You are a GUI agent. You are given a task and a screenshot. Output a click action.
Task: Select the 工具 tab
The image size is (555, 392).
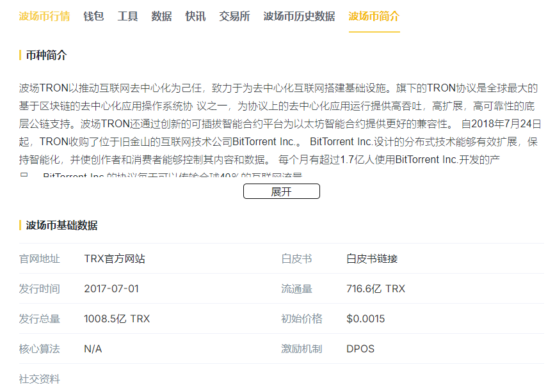tap(127, 17)
